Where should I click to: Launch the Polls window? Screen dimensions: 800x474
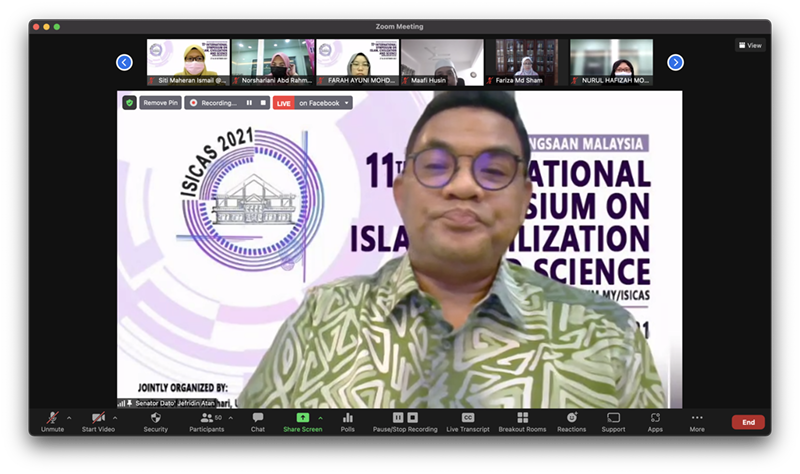[348, 419]
